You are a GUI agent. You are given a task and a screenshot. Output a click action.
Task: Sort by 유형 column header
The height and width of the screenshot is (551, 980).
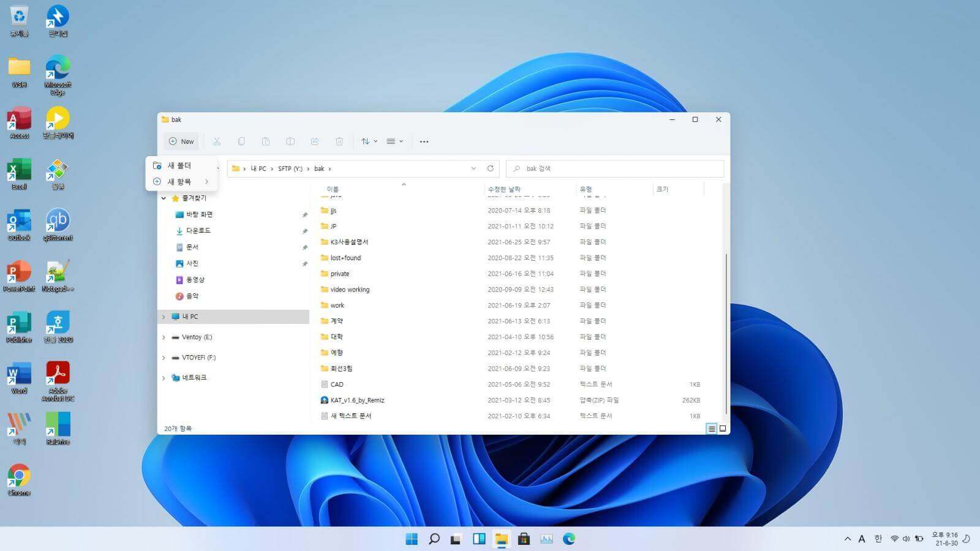coord(586,189)
